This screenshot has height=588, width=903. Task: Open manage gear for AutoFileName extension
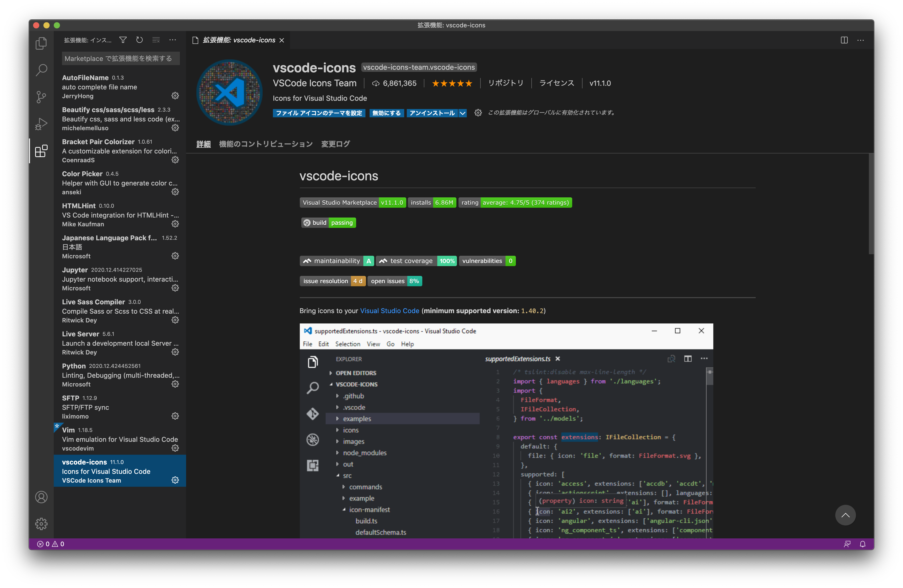[175, 96]
